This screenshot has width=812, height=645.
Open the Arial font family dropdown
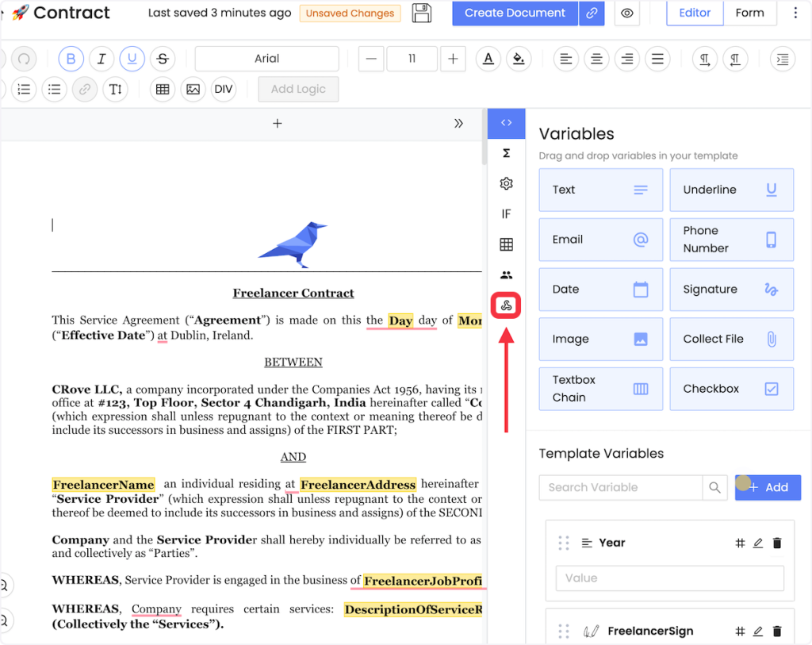[x=266, y=59]
